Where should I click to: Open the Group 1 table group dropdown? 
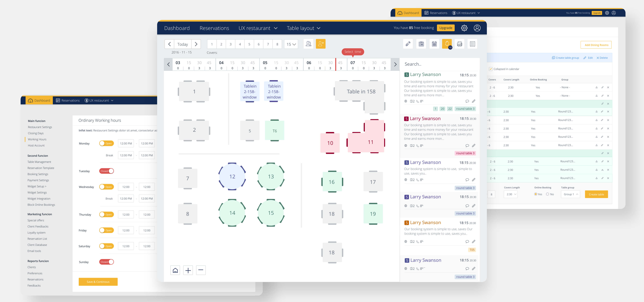(570, 194)
